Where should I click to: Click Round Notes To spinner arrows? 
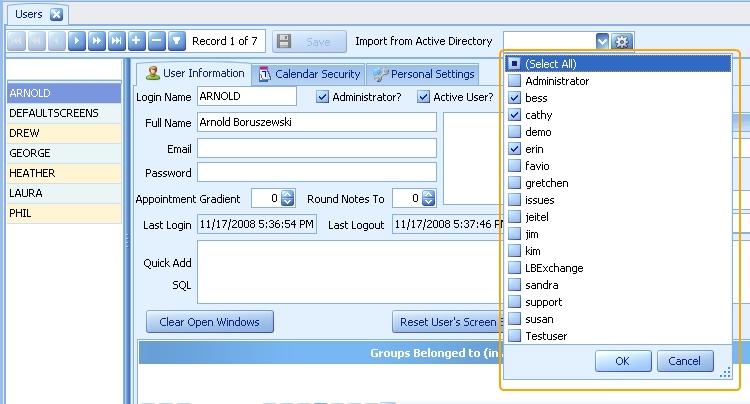tap(429, 198)
